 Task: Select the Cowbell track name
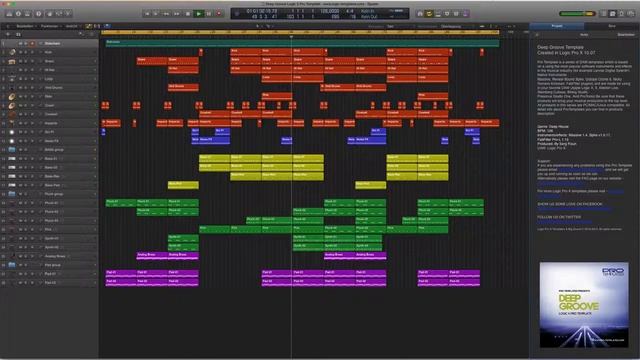[51, 114]
